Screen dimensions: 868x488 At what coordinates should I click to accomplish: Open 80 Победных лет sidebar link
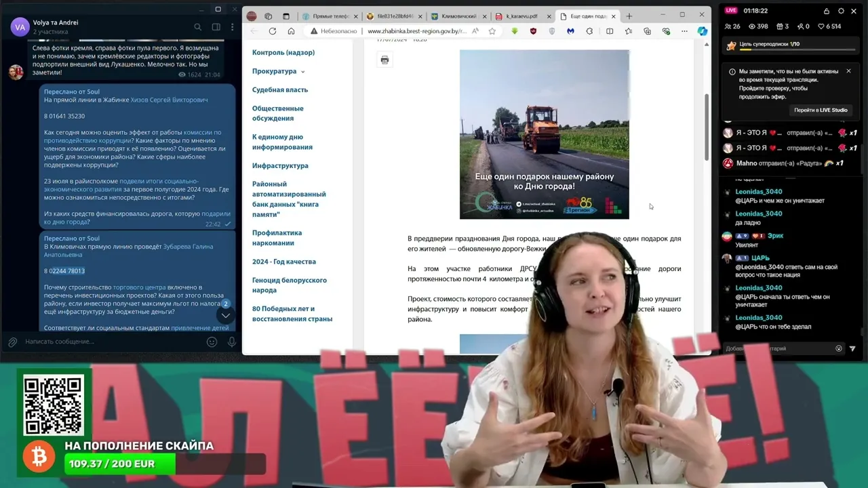(x=292, y=314)
